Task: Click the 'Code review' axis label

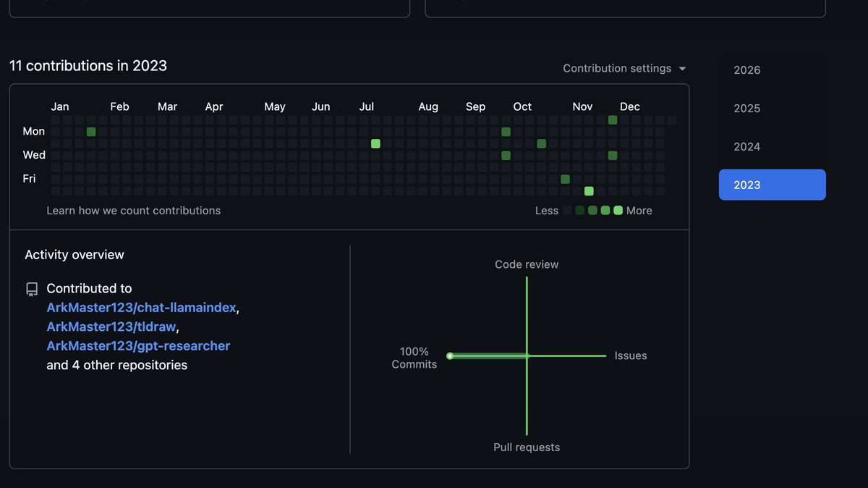Action: click(527, 264)
